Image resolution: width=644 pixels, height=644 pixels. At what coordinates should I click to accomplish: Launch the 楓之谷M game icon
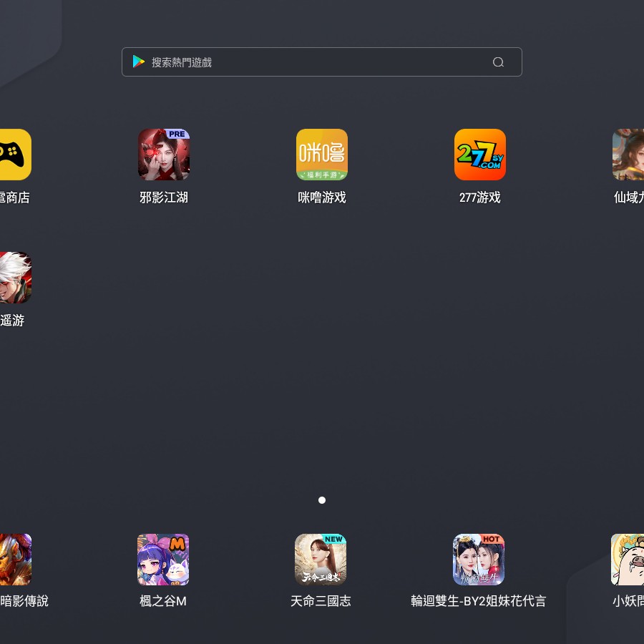click(x=163, y=560)
